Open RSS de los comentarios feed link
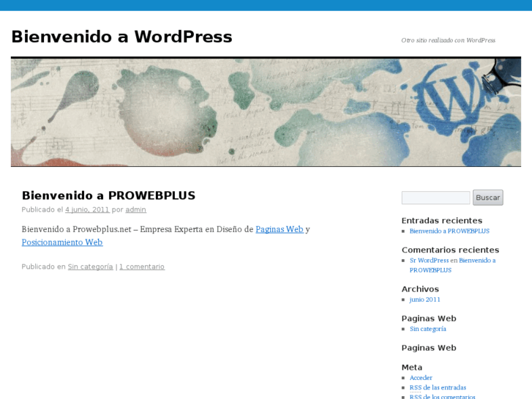This screenshot has height=399, width=532. pos(443,396)
